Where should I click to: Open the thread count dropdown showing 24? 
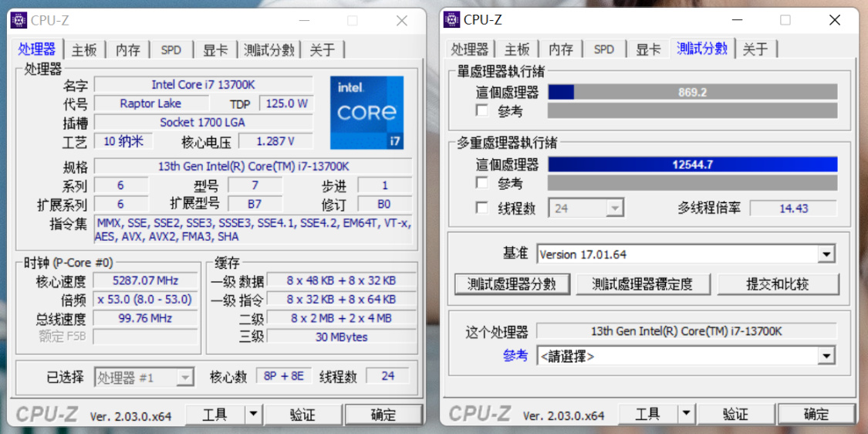(586, 209)
